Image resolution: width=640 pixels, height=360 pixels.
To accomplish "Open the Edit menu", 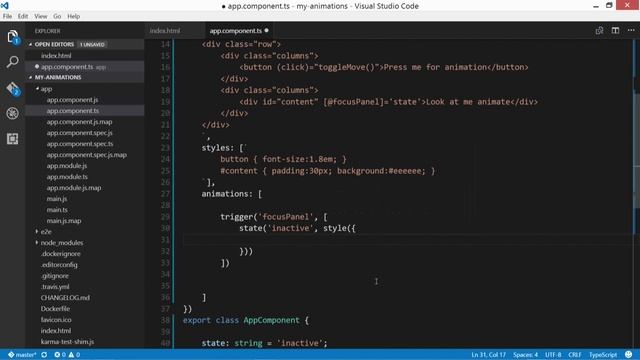I will click(23, 16).
